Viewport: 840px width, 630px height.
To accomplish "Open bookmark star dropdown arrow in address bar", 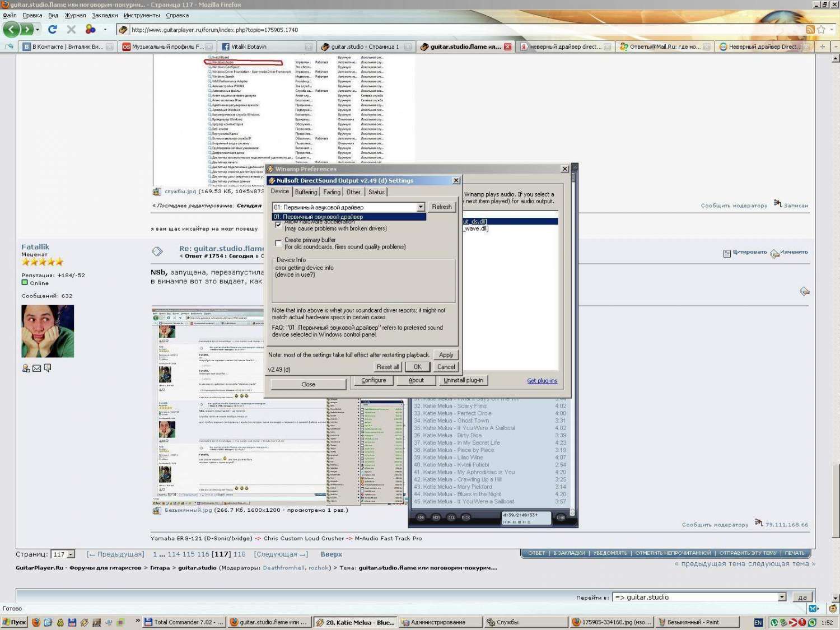I will [832, 30].
